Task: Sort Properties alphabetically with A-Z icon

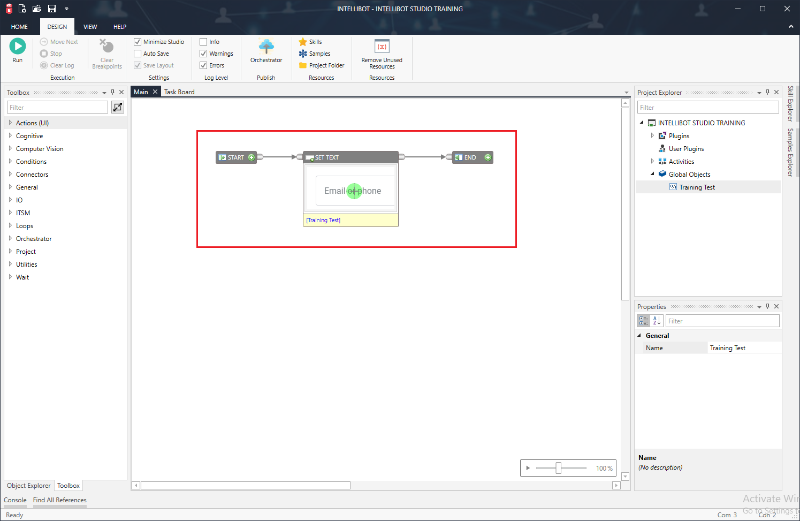Action: point(656,321)
